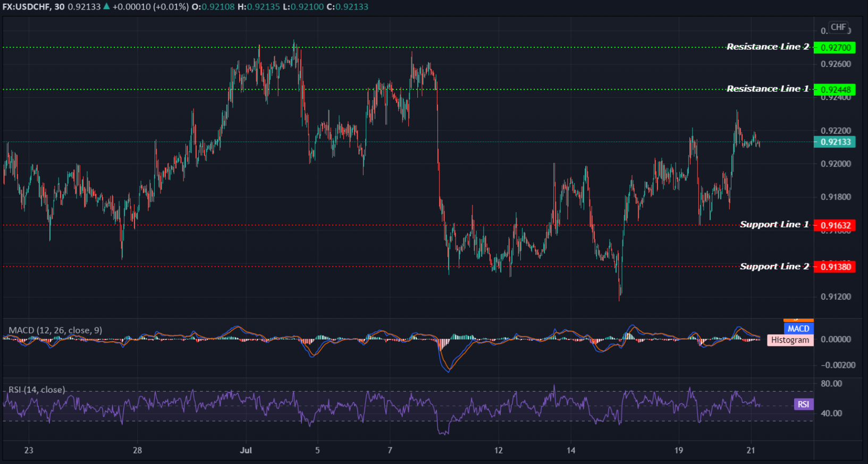The image size is (868, 464).
Task: Click the pink Histogram series tag
Action: [x=790, y=340]
